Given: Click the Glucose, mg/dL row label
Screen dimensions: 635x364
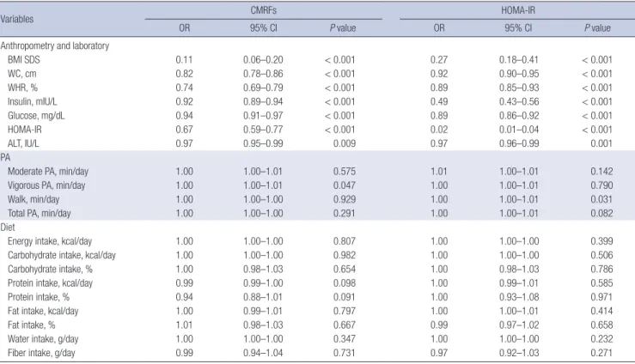Looking at the screenshot, I should [x=36, y=116].
